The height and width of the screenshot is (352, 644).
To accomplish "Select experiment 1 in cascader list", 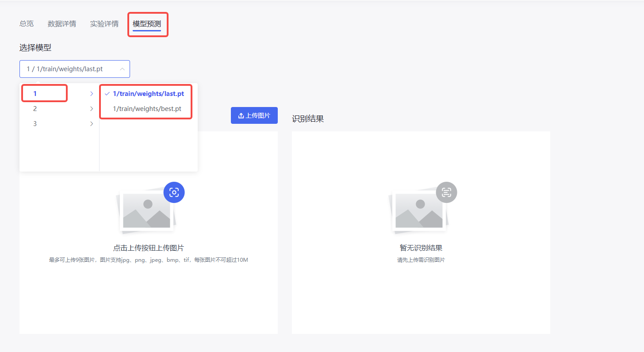I will click(x=35, y=94).
